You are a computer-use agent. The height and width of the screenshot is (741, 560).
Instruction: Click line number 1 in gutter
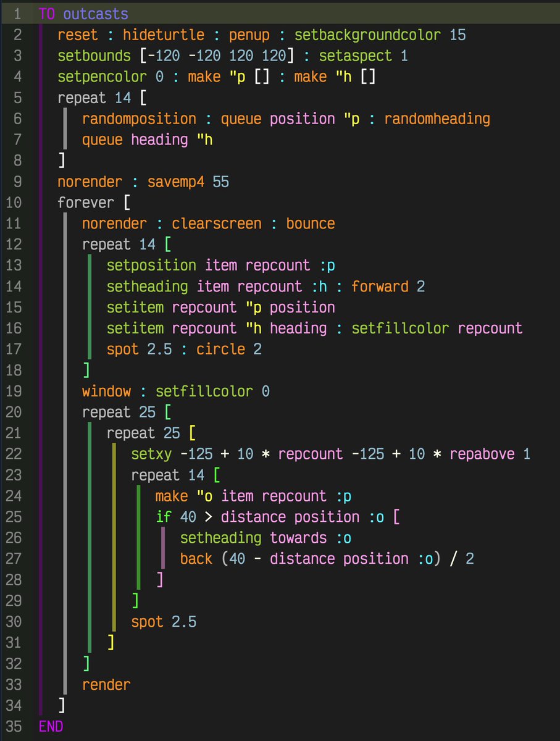pos(16,14)
